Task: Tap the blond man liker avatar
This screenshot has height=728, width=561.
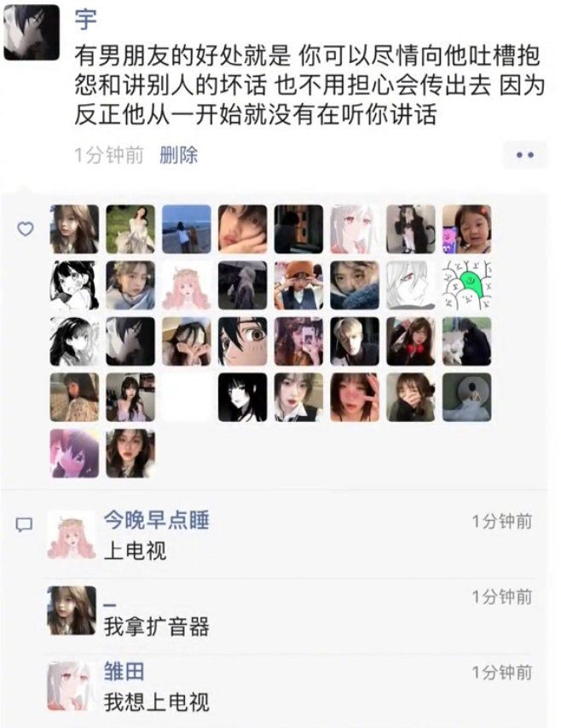Action: click(355, 341)
